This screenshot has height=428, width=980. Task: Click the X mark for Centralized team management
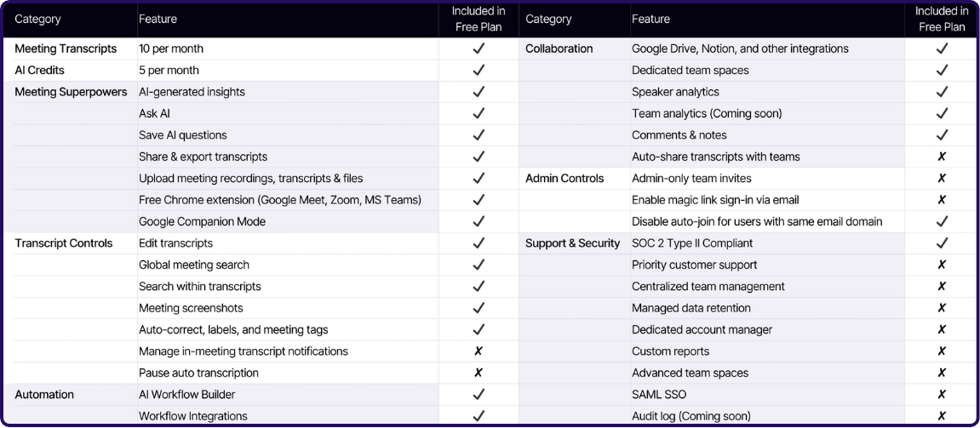[x=942, y=286]
